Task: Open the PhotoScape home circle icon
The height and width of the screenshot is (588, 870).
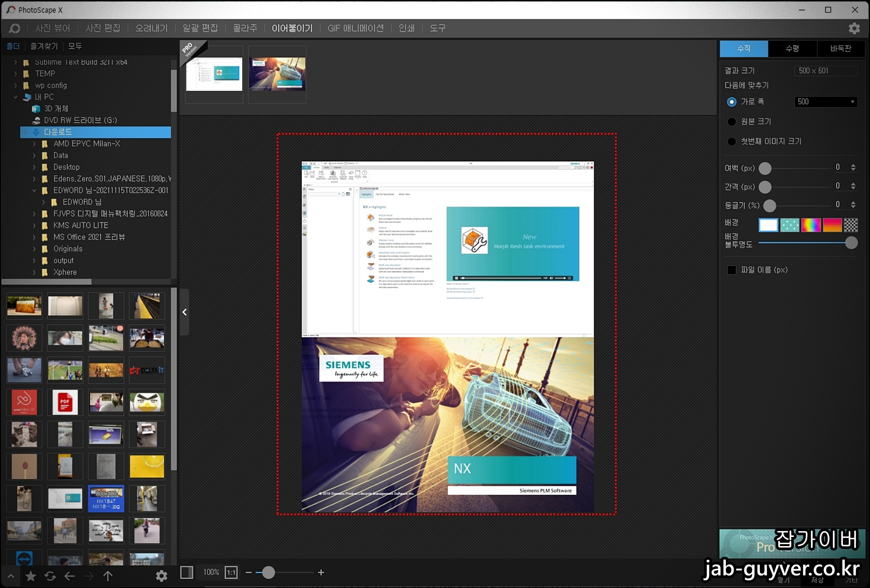Action: (x=15, y=28)
